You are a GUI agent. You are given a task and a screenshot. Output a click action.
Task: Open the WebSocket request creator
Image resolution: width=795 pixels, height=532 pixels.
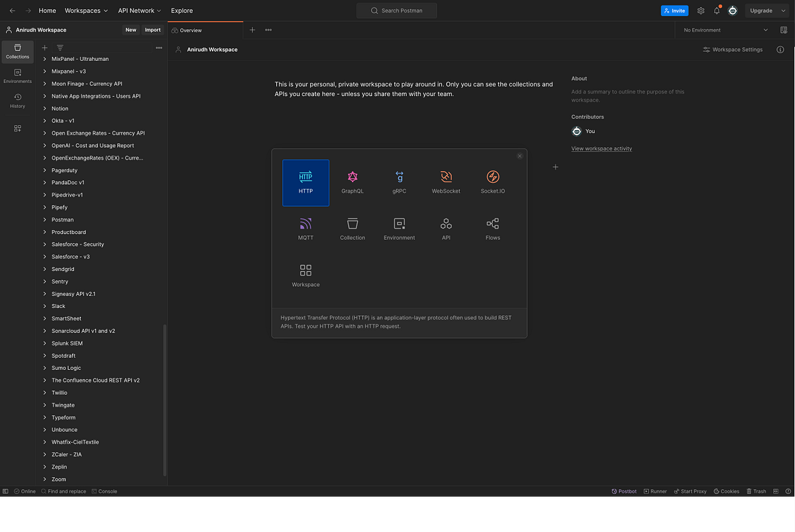(446, 182)
